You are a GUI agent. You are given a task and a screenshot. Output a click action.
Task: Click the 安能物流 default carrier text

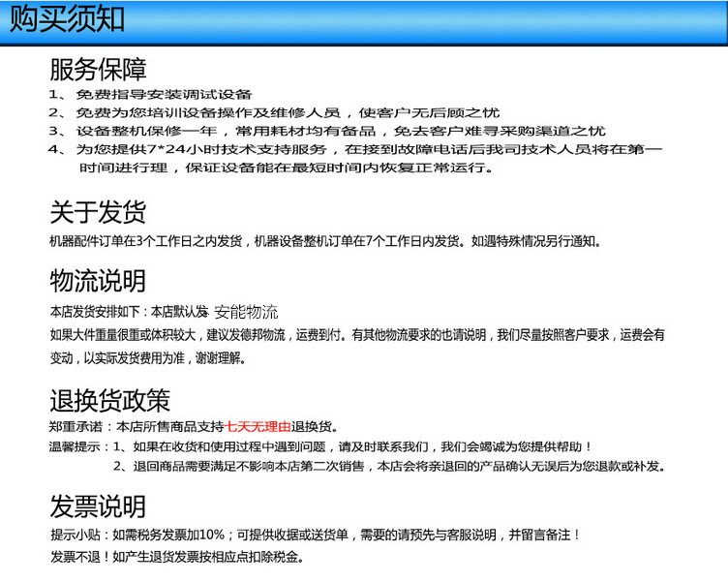(246, 313)
